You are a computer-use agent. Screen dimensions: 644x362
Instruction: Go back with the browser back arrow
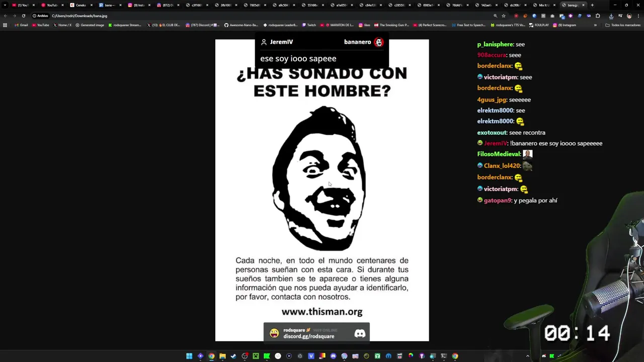pyautogui.click(x=5, y=16)
